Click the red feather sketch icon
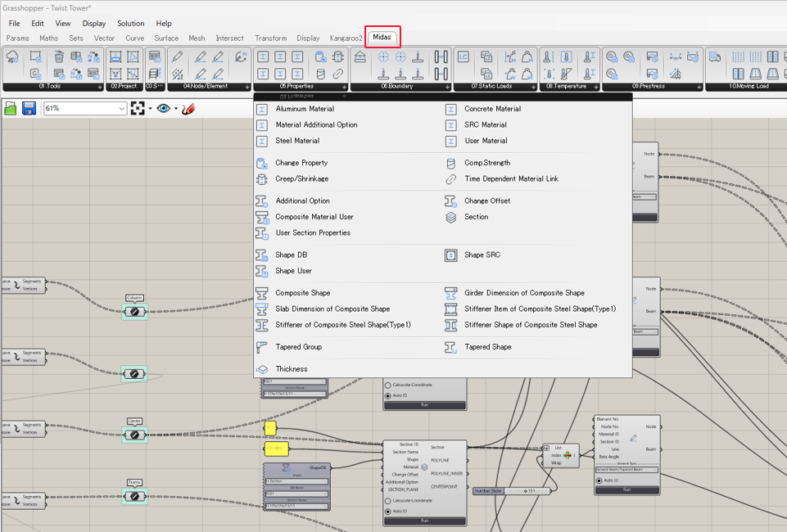Screen dimensions: 787x532 click(x=188, y=108)
